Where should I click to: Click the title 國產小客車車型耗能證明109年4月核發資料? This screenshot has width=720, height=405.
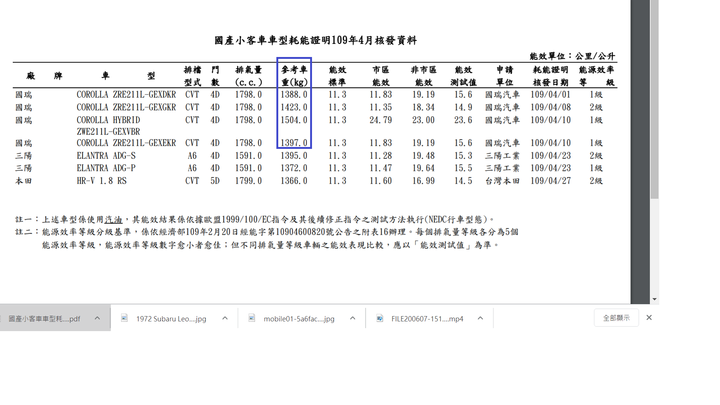[x=315, y=40]
